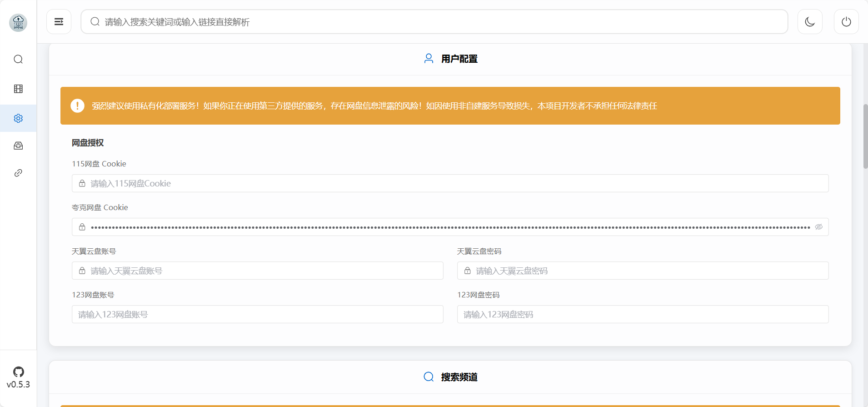
Task: Click the 123网盘密码 label
Action: (x=479, y=295)
